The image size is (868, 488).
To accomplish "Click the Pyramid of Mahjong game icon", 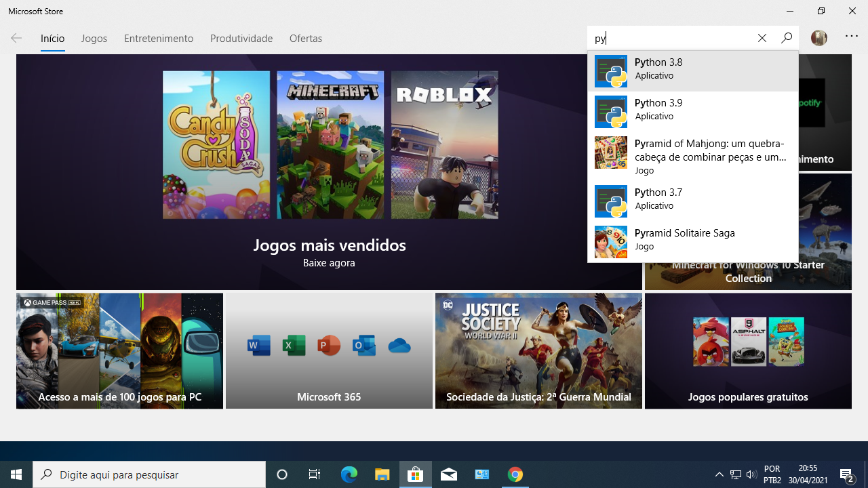I will [611, 152].
